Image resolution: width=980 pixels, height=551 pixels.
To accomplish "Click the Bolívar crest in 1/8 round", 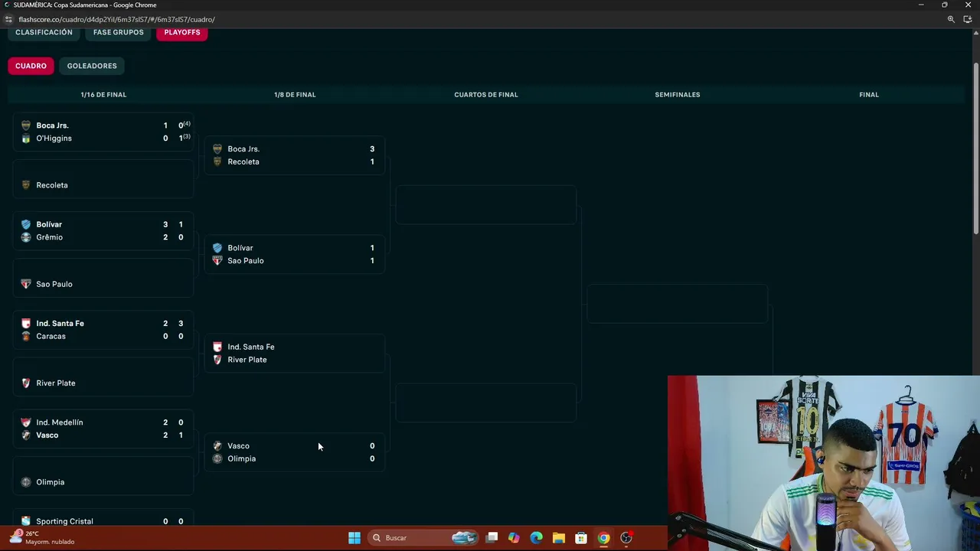I will coord(217,248).
